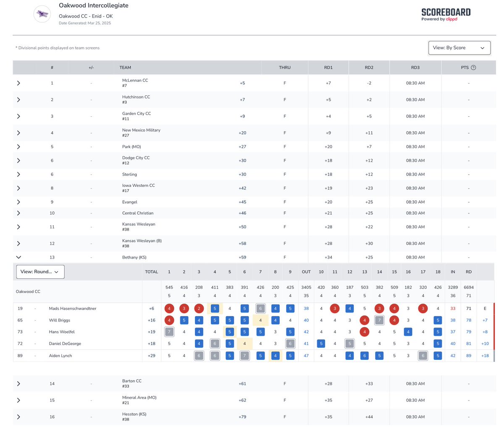
Task: Expand the Park (MO) team row
Action: [18, 147]
